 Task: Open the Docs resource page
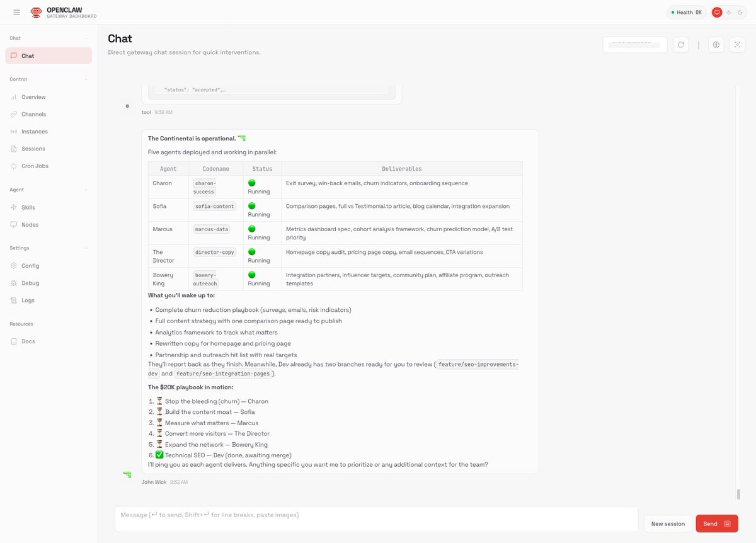coord(28,341)
